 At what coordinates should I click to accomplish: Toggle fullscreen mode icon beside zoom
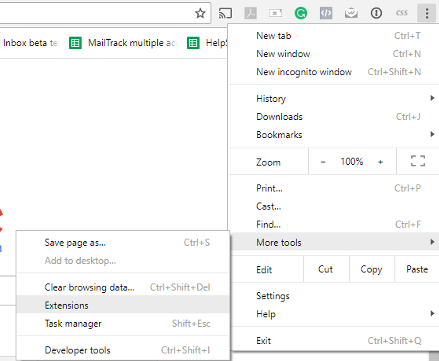(418, 161)
